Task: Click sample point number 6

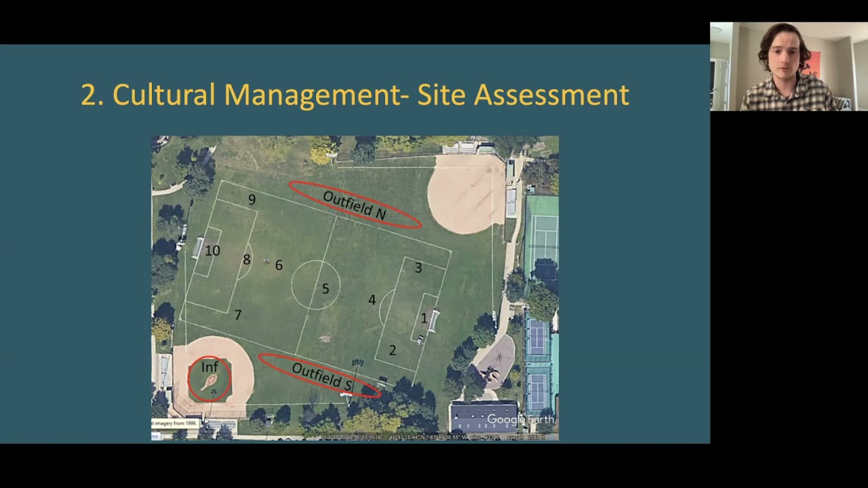Action: click(x=279, y=266)
